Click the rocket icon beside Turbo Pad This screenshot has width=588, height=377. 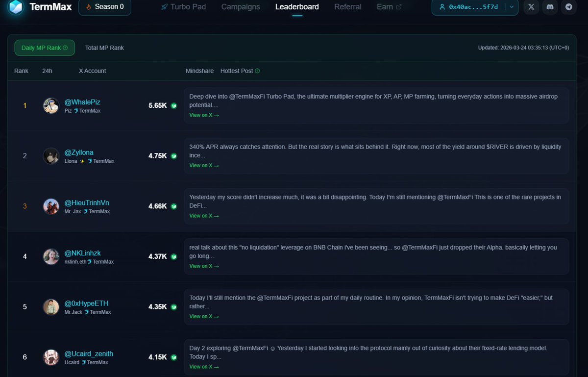pyautogui.click(x=164, y=6)
